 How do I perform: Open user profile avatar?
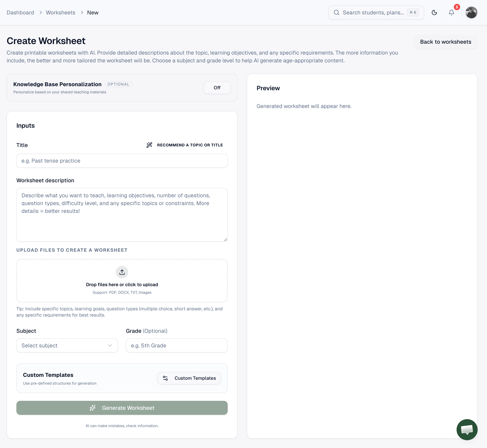coord(471,13)
